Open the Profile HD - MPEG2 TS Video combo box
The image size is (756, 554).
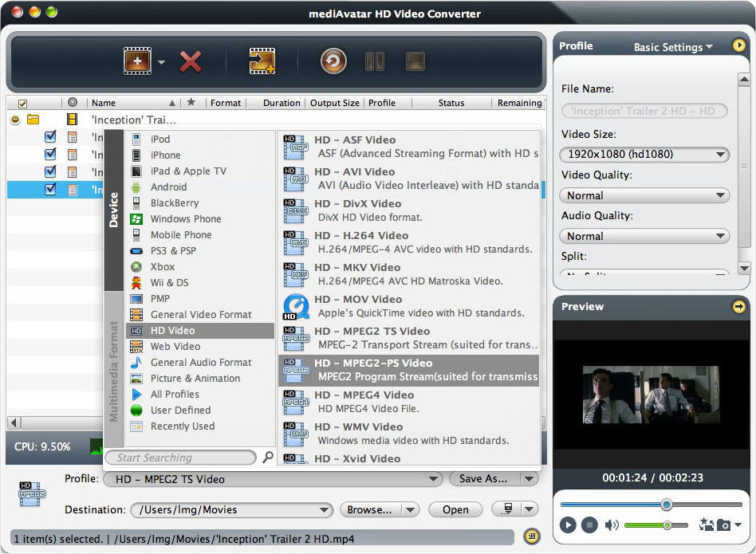(x=273, y=479)
